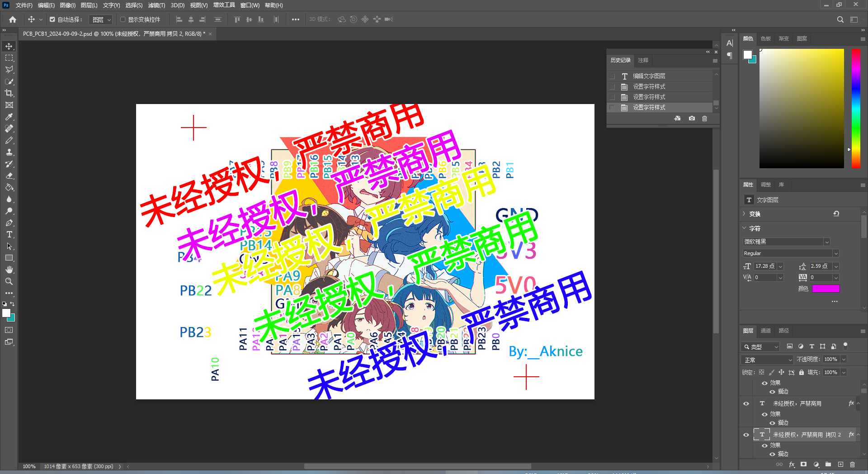The height and width of the screenshot is (474, 868).
Task: Delete the current history state with the trash icon
Action: pyautogui.click(x=704, y=118)
